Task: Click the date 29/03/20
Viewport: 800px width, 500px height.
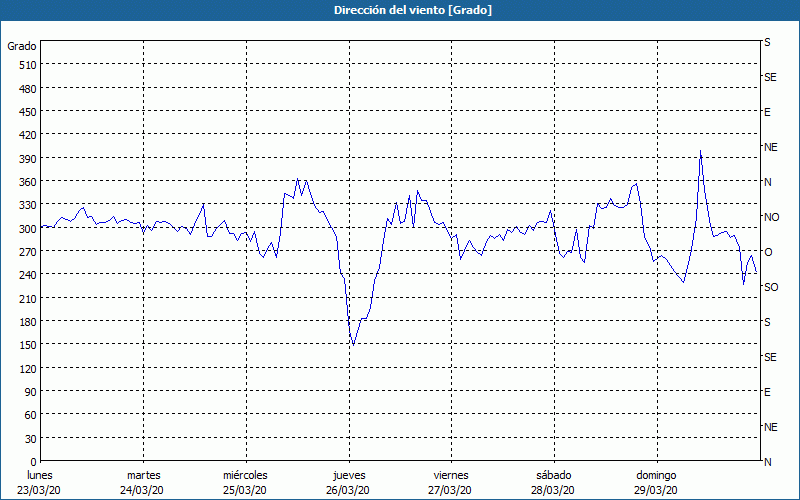Action: coord(656,490)
